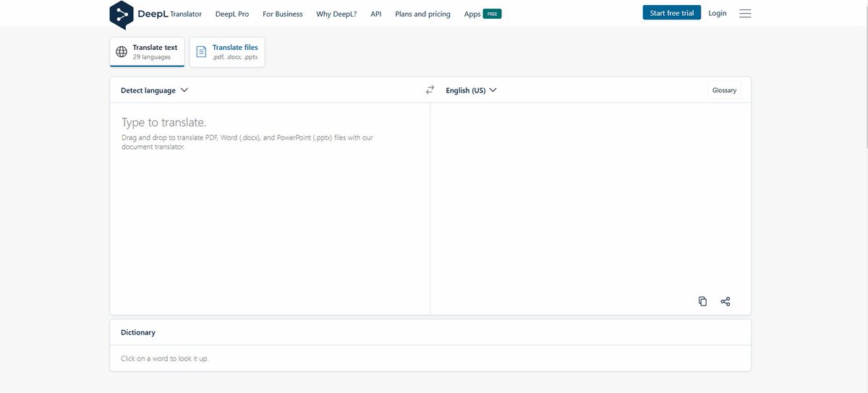
Task: Go to the API page
Action: tap(376, 14)
